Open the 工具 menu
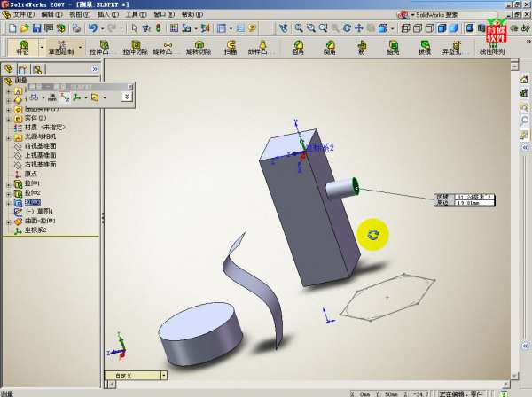The width and height of the screenshot is (532, 397). click(x=134, y=15)
